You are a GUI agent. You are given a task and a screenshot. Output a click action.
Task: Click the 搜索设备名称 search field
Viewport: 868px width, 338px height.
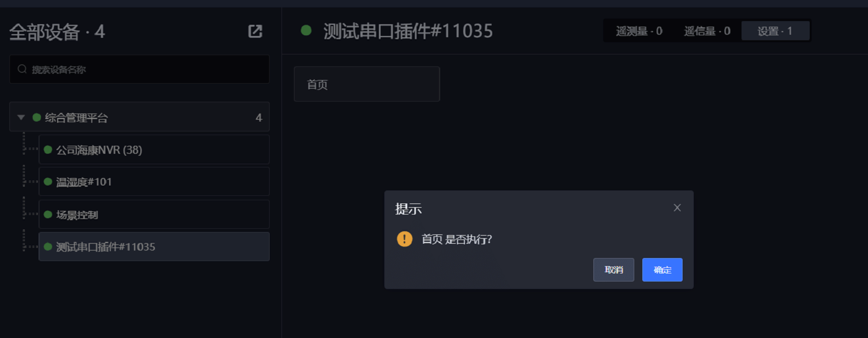[x=149, y=69]
